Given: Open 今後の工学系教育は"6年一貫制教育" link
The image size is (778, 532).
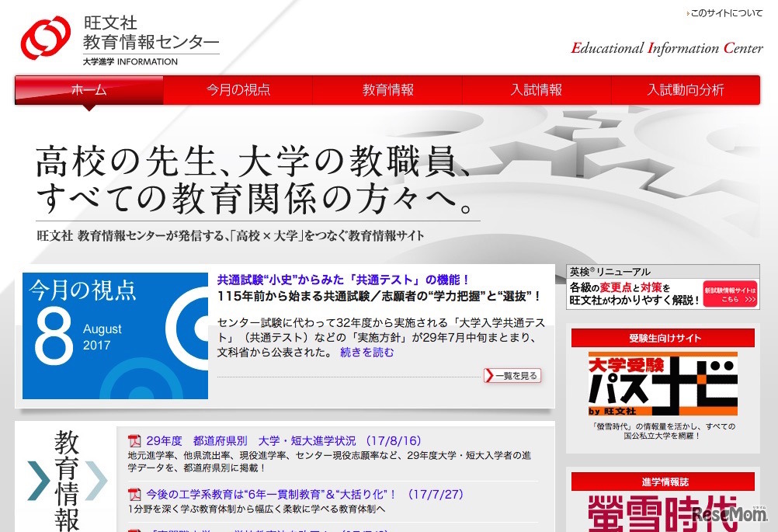Looking at the screenshot, I should 304,494.
